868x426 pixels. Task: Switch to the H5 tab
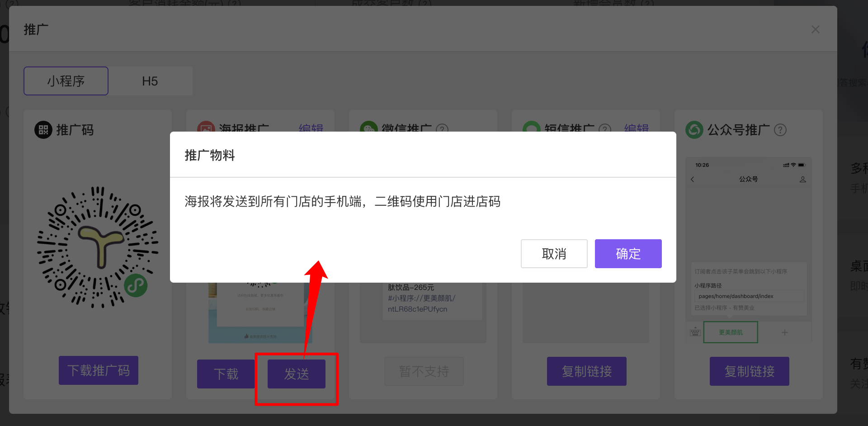click(x=150, y=81)
